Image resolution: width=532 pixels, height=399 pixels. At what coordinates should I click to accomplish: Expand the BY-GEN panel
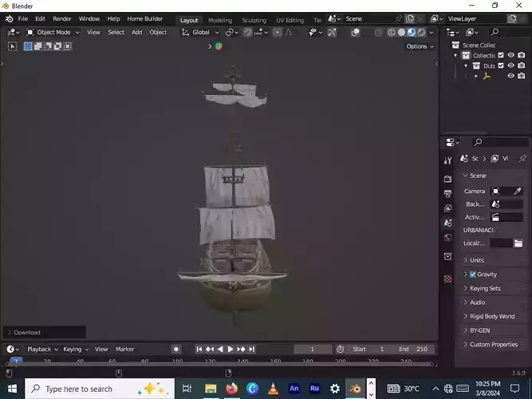(479, 330)
